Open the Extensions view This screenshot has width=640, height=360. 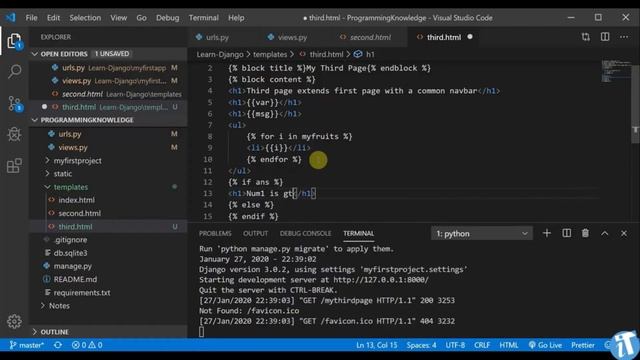pos(14,166)
